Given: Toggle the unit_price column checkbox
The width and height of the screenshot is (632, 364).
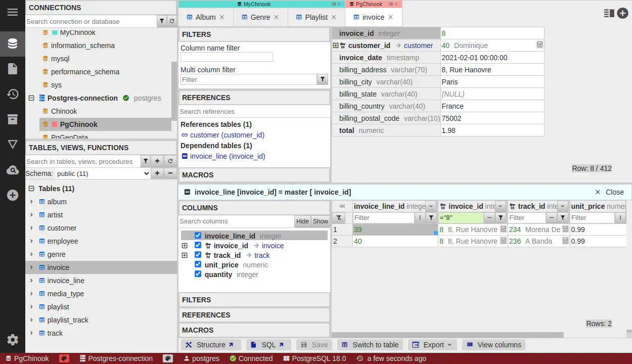Looking at the screenshot, I should coord(198,264).
